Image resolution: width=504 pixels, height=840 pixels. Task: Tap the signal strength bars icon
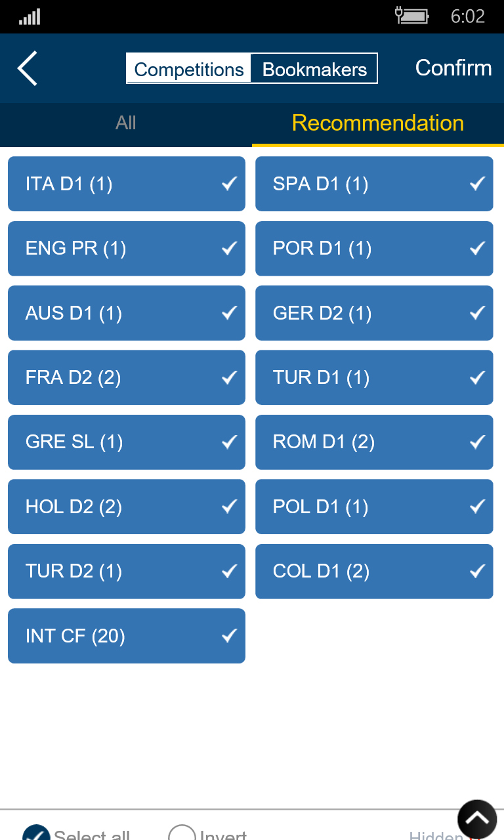(x=30, y=16)
